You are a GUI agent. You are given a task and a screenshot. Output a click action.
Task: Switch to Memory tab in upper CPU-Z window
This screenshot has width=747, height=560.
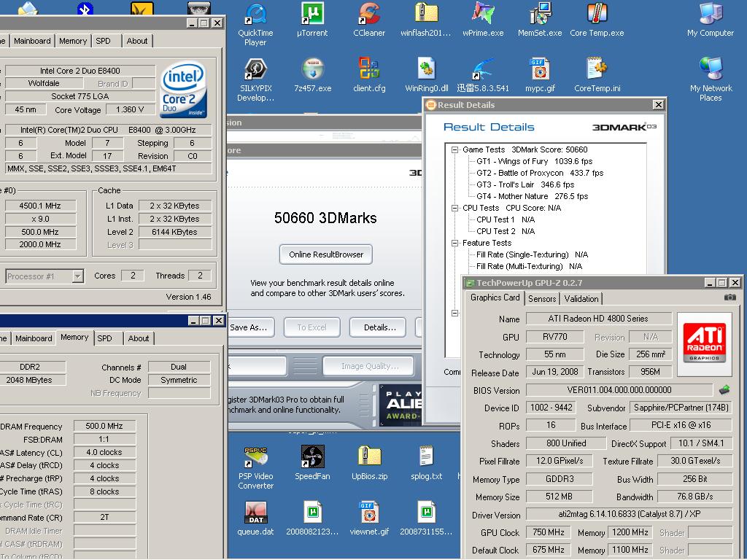tap(73, 41)
